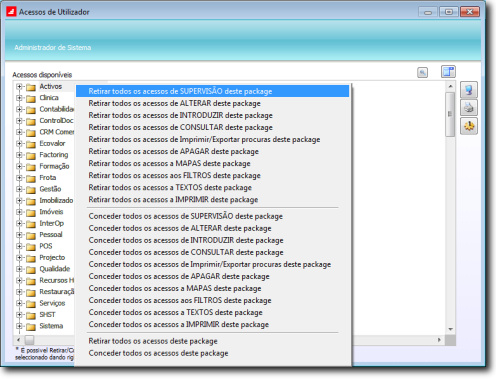The width and height of the screenshot is (496, 379).
Task: Choose Conceder todos os acessos de ALTERAR
Action: (x=213, y=228)
